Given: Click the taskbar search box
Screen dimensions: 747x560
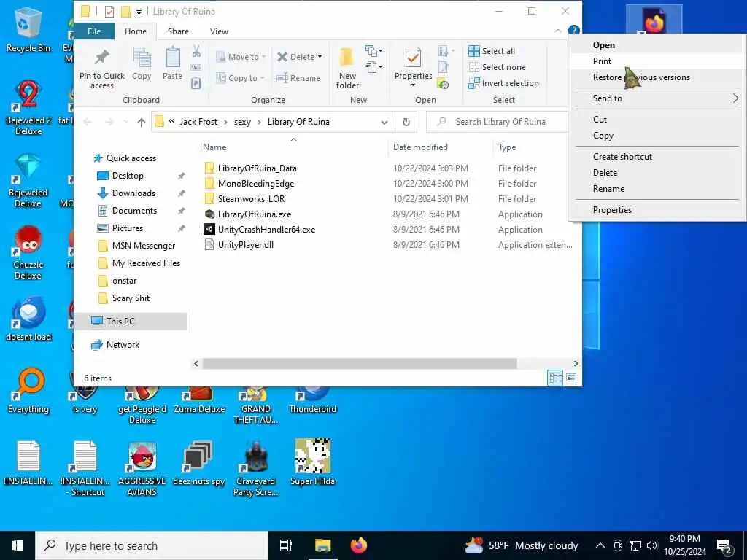Looking at the screenshot, I should tap(152, 545).
